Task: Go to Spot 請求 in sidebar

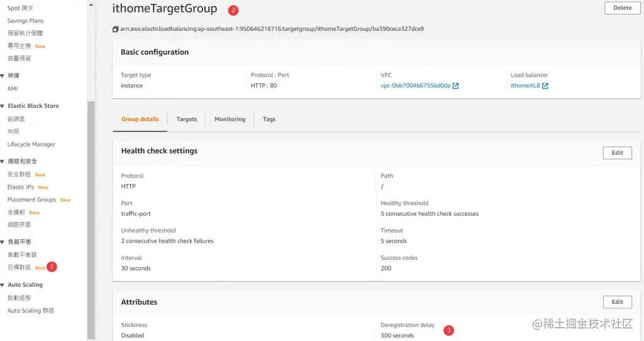Action: click(20, 8)
